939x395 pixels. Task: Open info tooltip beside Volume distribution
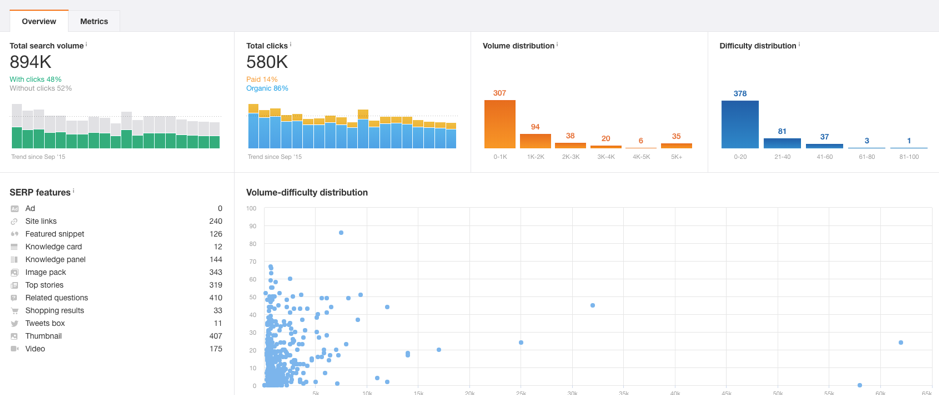(x=558, y=44)
